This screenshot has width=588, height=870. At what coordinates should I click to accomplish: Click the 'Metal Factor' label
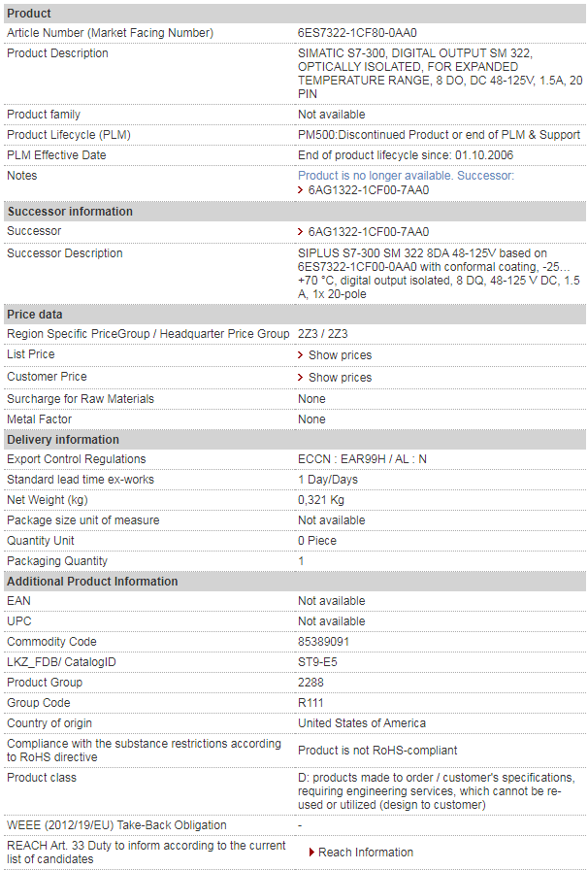[40, 419]
